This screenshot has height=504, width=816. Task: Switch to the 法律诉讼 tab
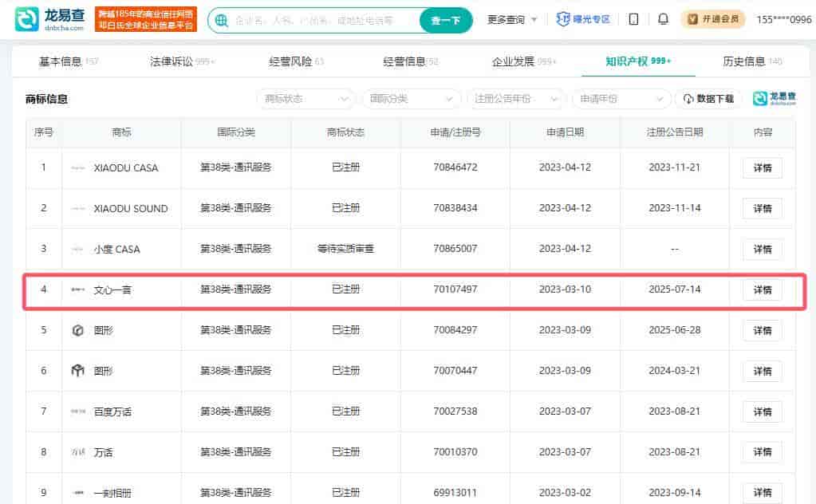pos(182,61)
